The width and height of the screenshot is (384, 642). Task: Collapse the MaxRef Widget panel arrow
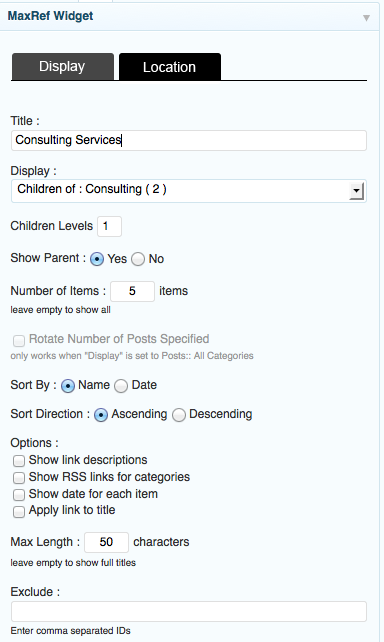pos(366,18)
